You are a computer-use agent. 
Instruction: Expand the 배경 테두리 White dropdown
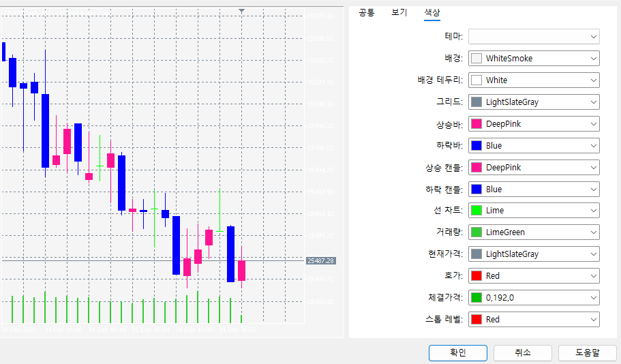click(594, 80)
